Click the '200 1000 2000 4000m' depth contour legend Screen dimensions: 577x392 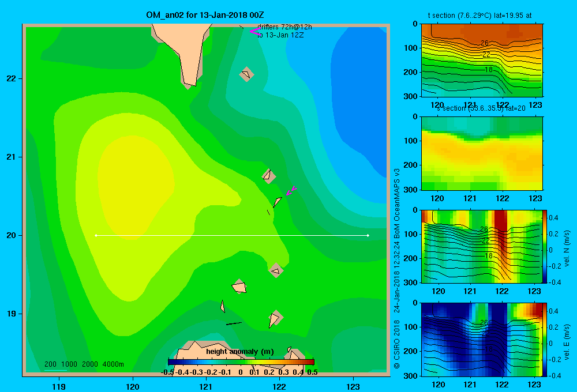(84, 364)
